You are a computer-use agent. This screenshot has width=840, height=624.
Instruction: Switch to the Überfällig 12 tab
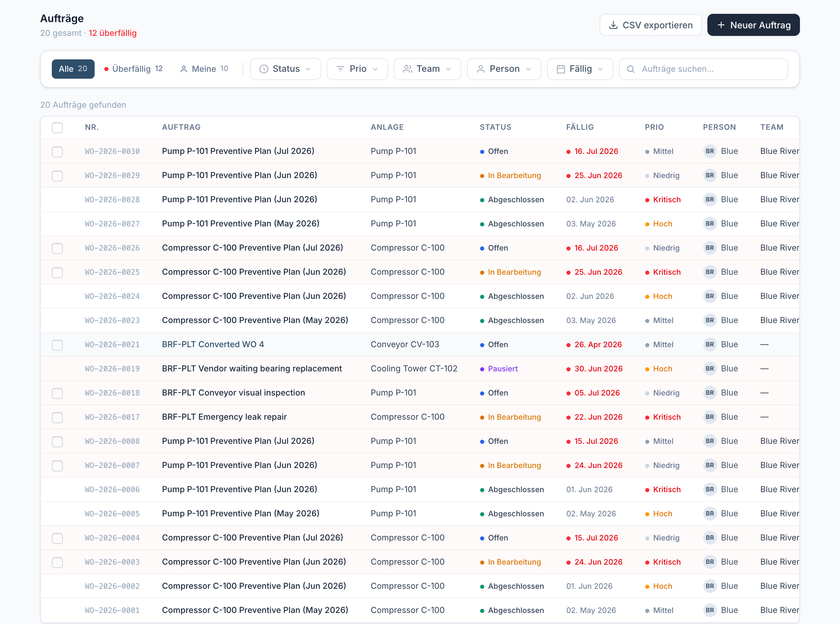pyautogui.click(x=133, y=69)
